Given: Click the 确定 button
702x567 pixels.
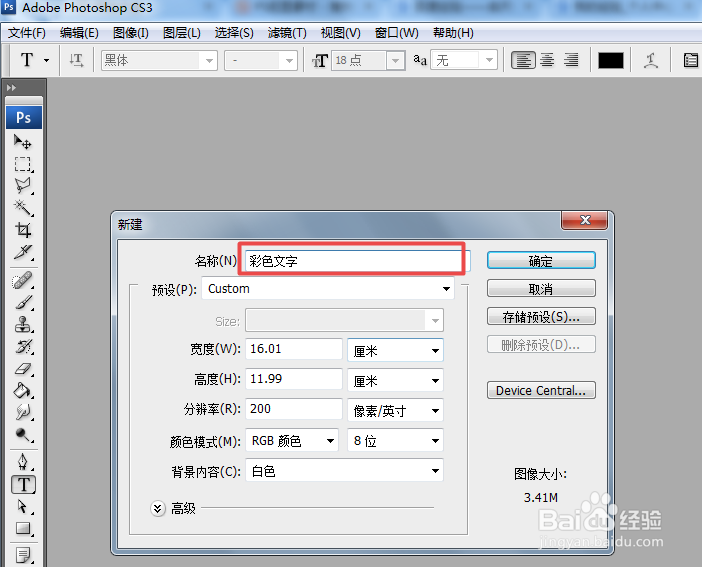Looking at the screenshot, I should coord(541,261).
